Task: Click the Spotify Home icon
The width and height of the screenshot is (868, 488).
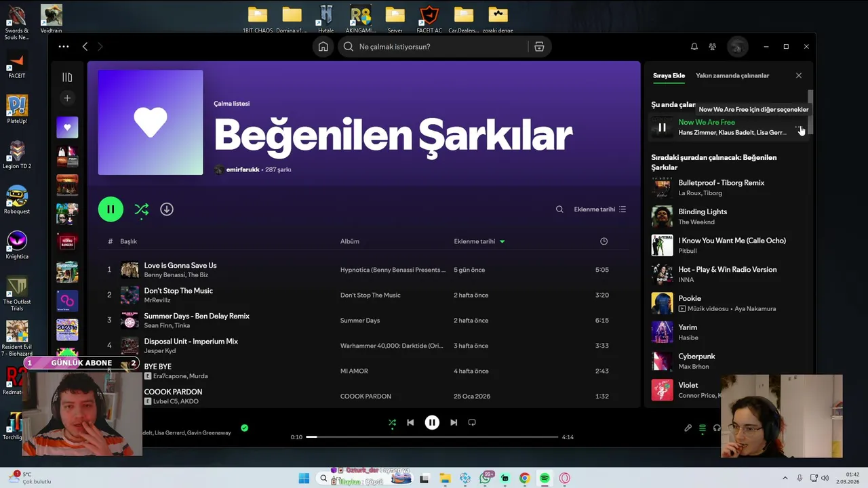Action: [x=323, y=47]
